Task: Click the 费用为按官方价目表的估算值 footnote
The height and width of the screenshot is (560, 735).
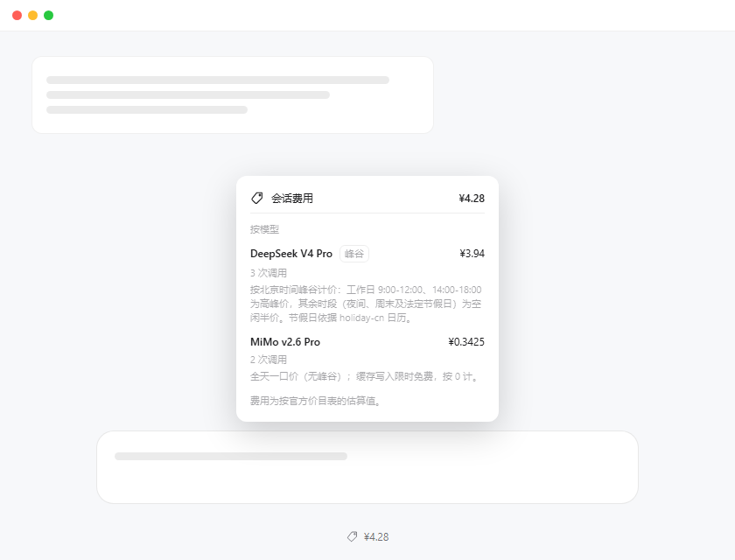Action: coord(315,401)
